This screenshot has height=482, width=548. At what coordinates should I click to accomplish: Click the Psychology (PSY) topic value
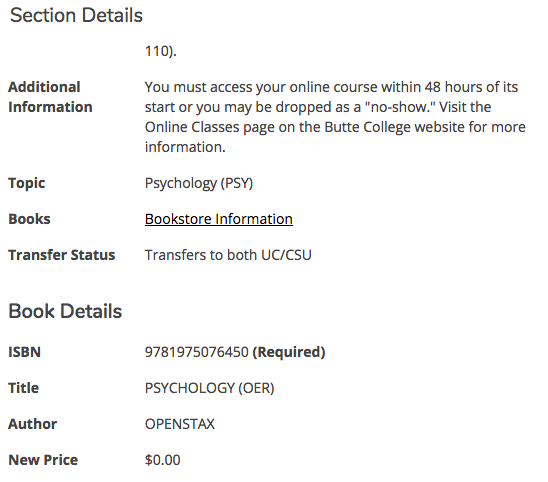click(x=199, y=183)
